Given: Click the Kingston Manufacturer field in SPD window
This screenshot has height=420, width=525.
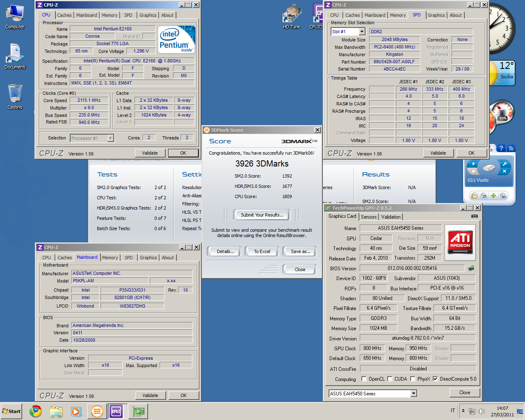Looking at the screenshot, I should point(395,54).
